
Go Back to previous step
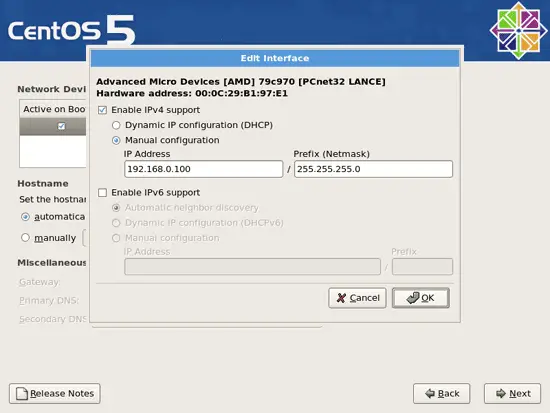[442, 393]
